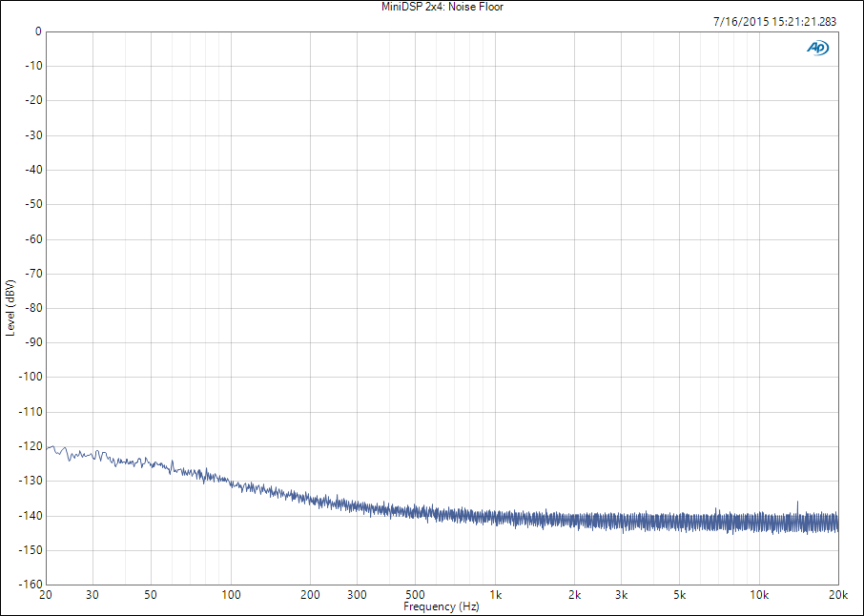The width and height of the screenshot is (864, 616).
Task: Click the -50 level axis tick label
Action: coord(33,204)
